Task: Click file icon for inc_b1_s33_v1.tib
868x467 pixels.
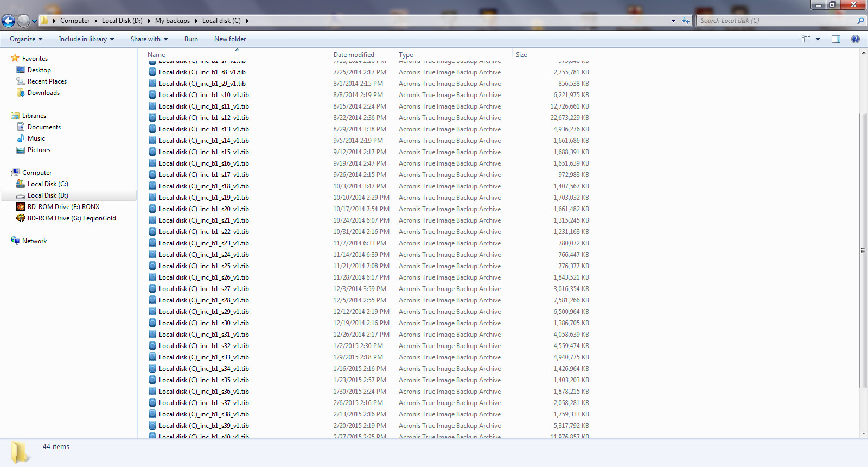Action: 152,357
